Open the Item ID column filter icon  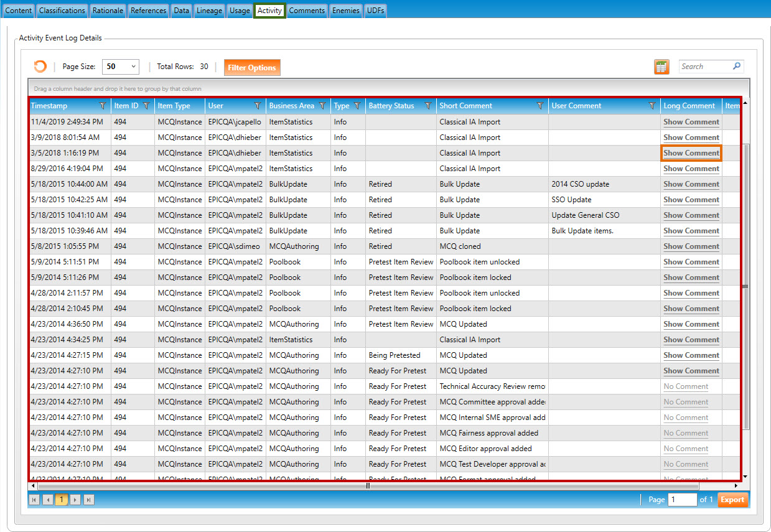tap(146, 106)
